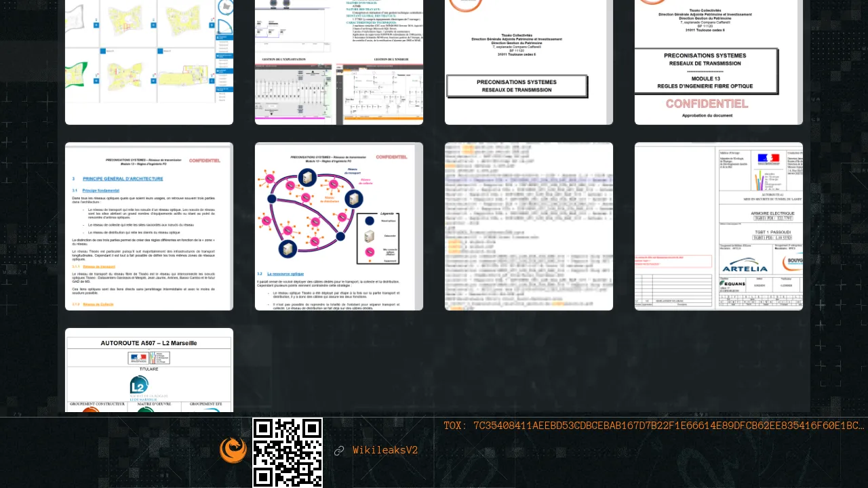This screenshot has height=488, width=868.
Task: Select the TOX ID string in the footer
Action: pyautogui.click(x=654, y=426)
